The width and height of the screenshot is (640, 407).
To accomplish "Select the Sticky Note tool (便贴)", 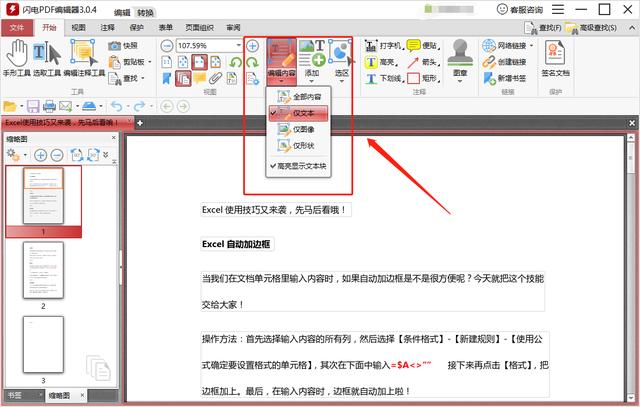I will [x=424, y=46].
